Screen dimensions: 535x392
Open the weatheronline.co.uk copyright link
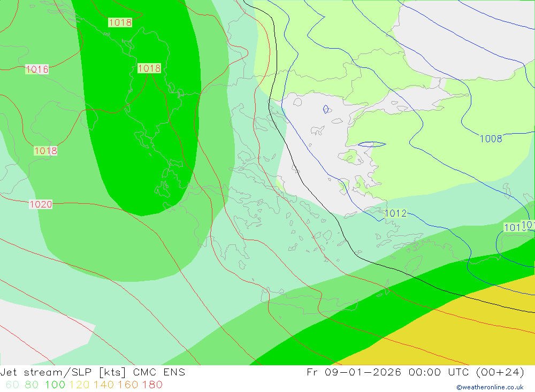click(x=490, y=388)
